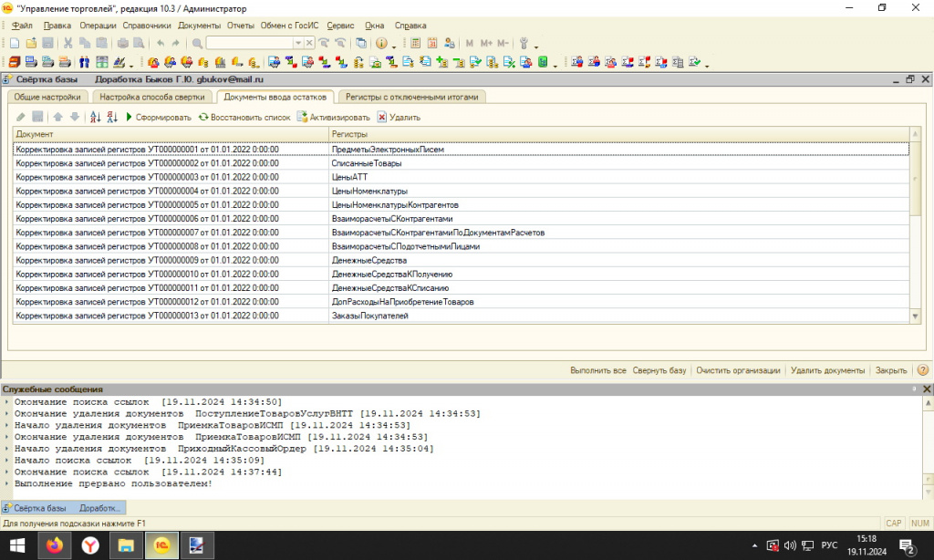Viewport: 934px width, 560px height.
Task: Click Свернуть базу button
Action: [x=659, y=370]
